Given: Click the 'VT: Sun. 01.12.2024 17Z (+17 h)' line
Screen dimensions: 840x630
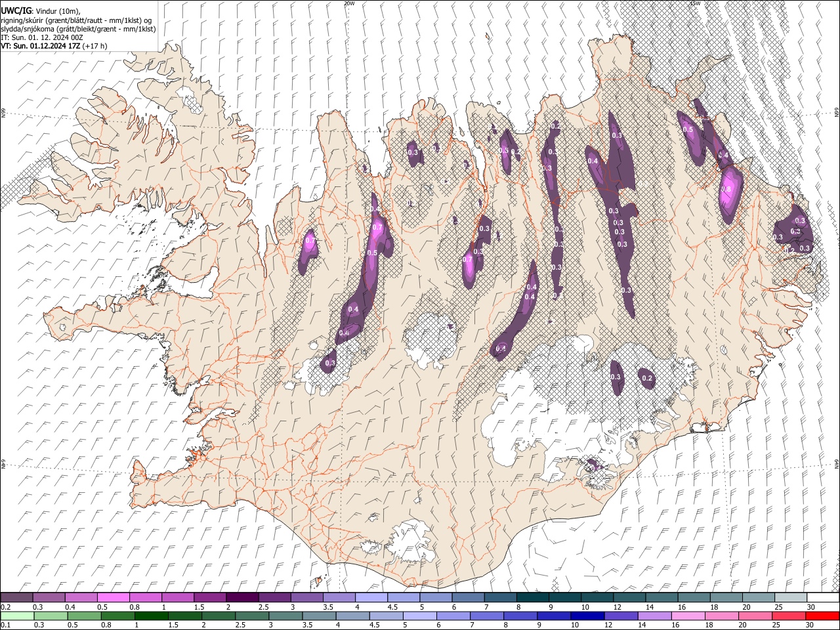Looking at the screenshot, I should (54, 46).
